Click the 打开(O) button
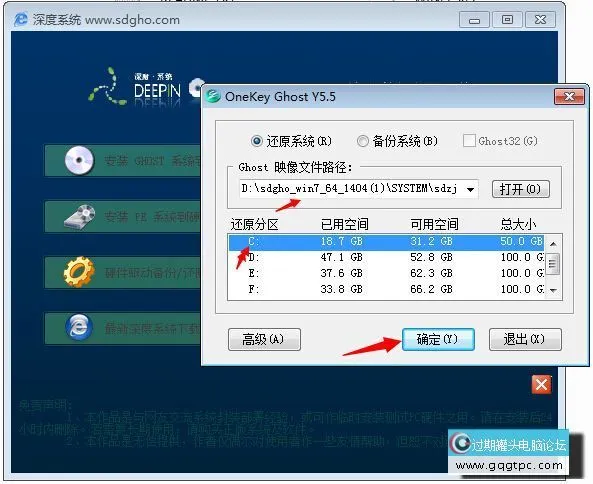593x484 pixels. tap(520, 189)
